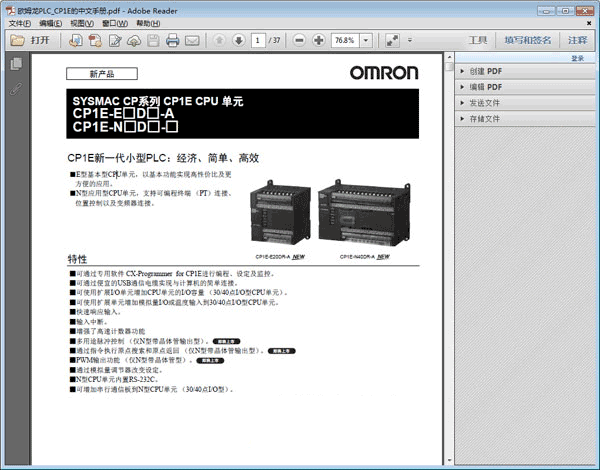Click the vertical scrollbar thumb
Image resolution: width=600 pixels, height=470 pixels.
coord(449,67)
